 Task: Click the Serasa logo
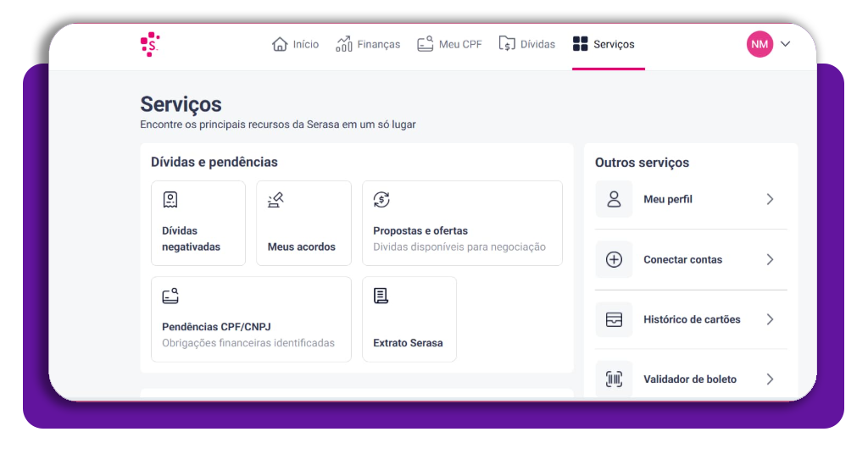click(x=149, y=44)
